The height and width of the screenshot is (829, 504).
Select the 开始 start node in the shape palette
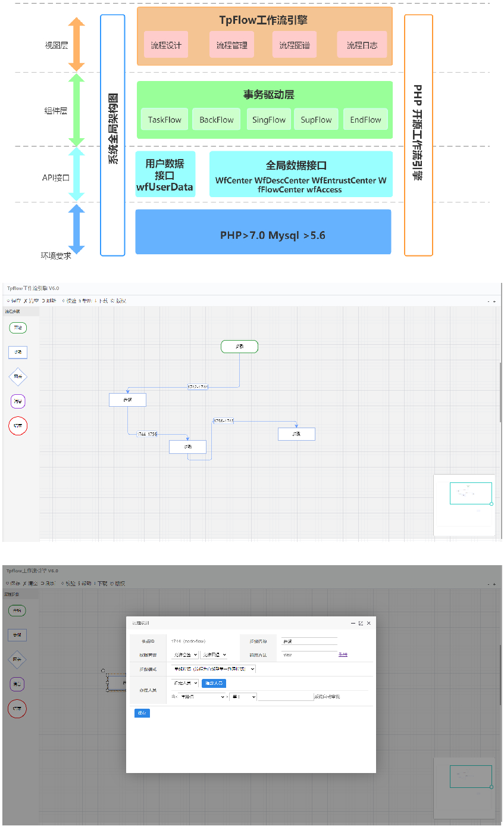[17, 328]
